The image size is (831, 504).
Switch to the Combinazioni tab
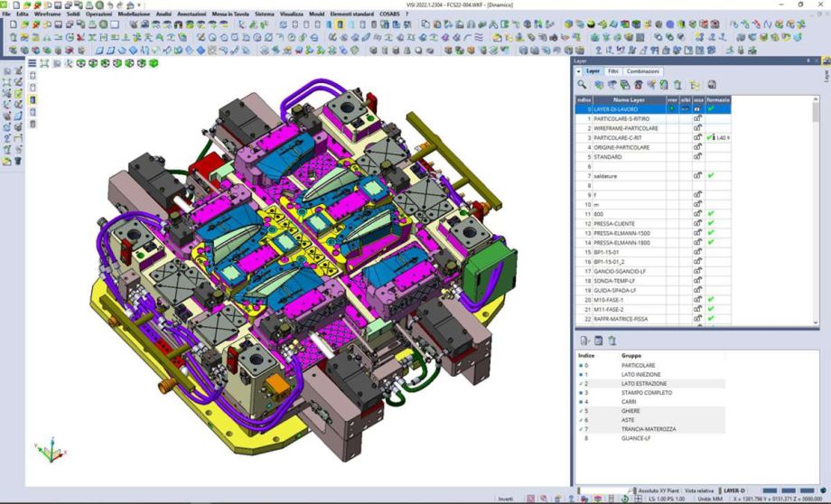643,71
